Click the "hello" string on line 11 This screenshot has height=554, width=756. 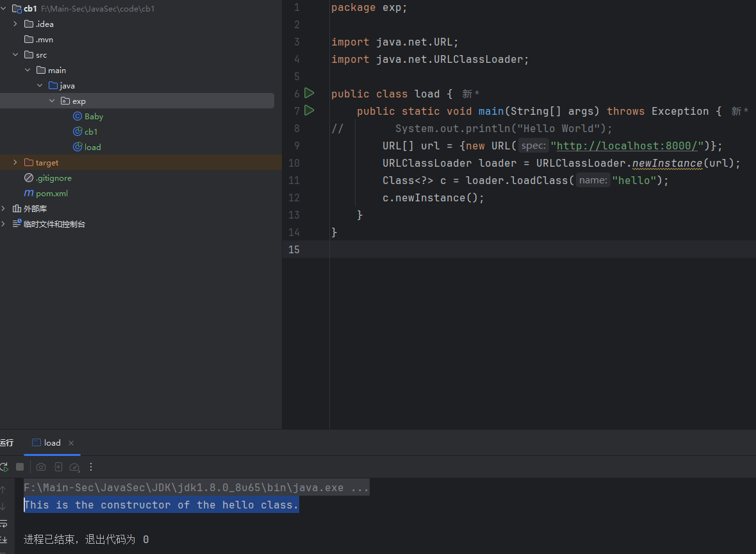634,180
